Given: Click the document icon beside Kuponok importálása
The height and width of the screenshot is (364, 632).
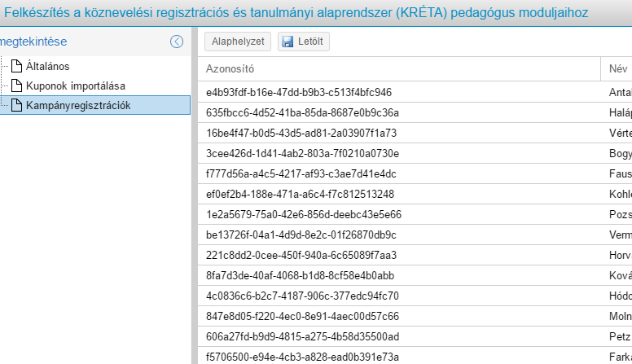Looking at the screenshot, I should point(15,86).
